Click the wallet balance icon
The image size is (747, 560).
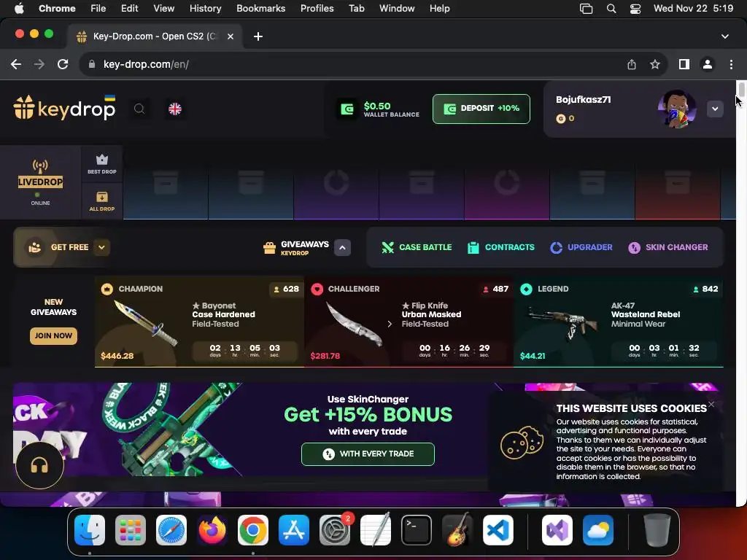[347, 109]
